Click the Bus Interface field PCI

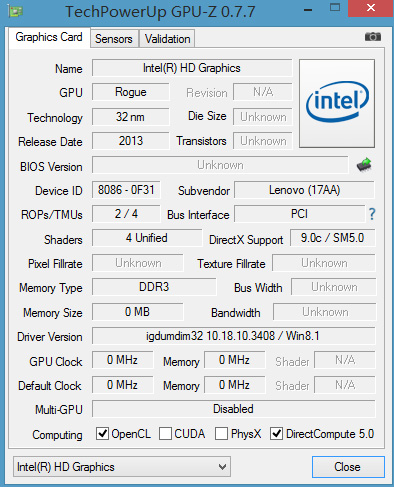(299, 214)
